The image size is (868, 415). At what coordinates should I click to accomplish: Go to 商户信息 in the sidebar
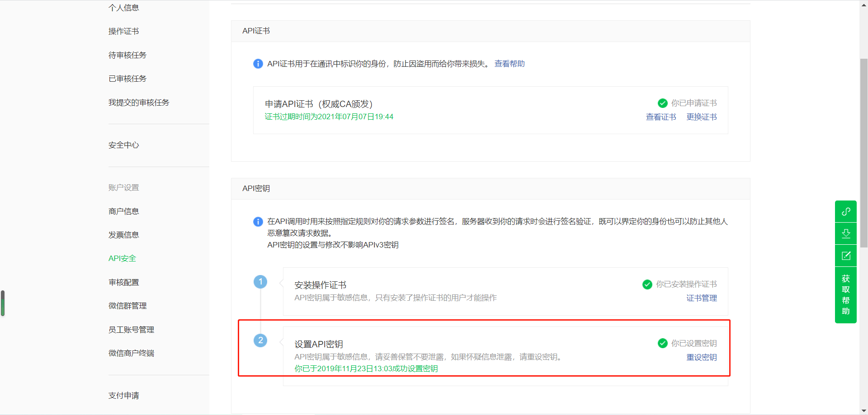coord(124,211)
